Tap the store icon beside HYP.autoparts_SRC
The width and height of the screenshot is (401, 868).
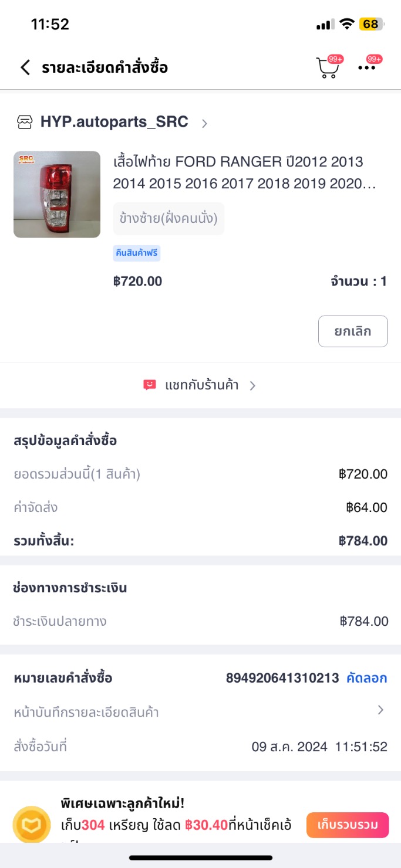pyautogui.click(x=25, y=122)
